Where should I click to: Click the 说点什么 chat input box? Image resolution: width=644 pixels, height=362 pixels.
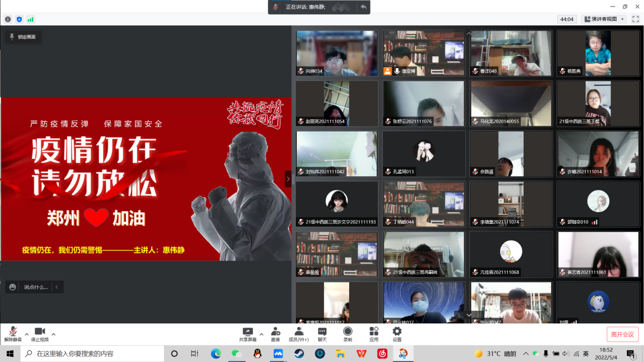[36, 287]
